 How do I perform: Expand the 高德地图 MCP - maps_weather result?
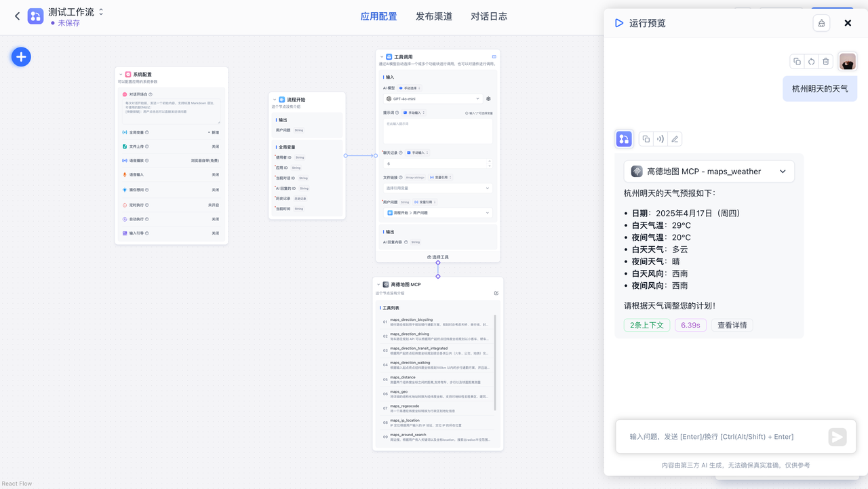783,172
